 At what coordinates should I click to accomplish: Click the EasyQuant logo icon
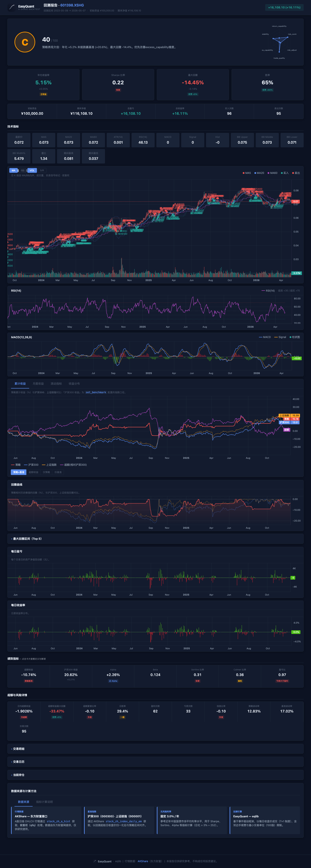point(12,7)
